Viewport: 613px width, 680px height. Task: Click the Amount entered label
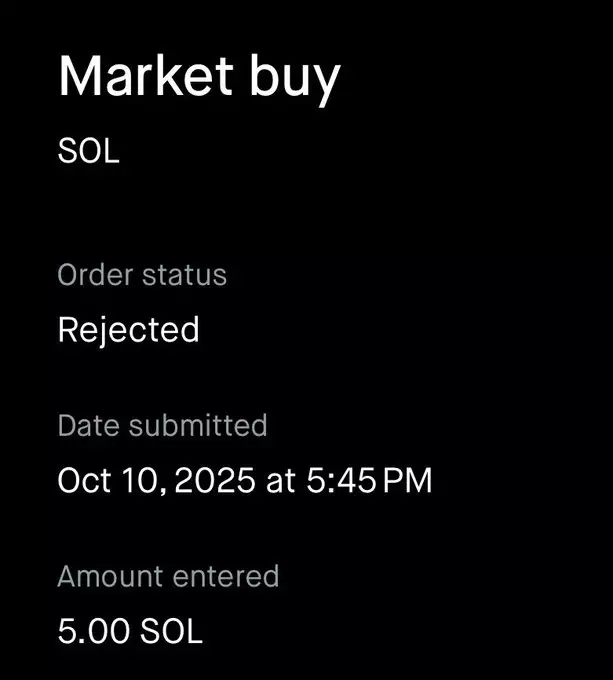pyautogui.click(x=168, y=576)
